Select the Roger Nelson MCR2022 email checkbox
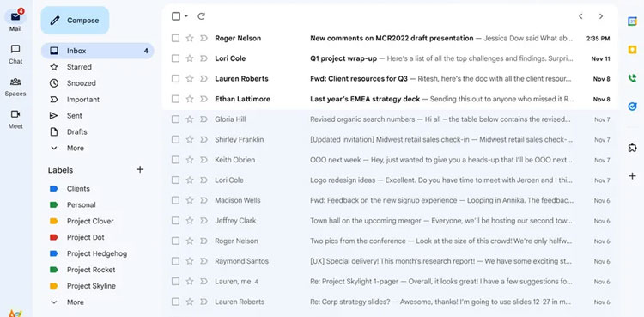Screen dimensions: 644x317 coord(175,38)
